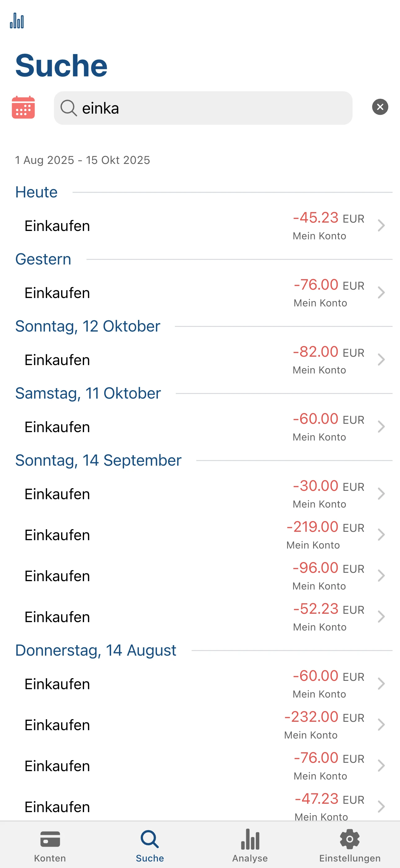400x868 pixels.
Task: Tap the magnifier icon in search field
Action: coord(68,108)
